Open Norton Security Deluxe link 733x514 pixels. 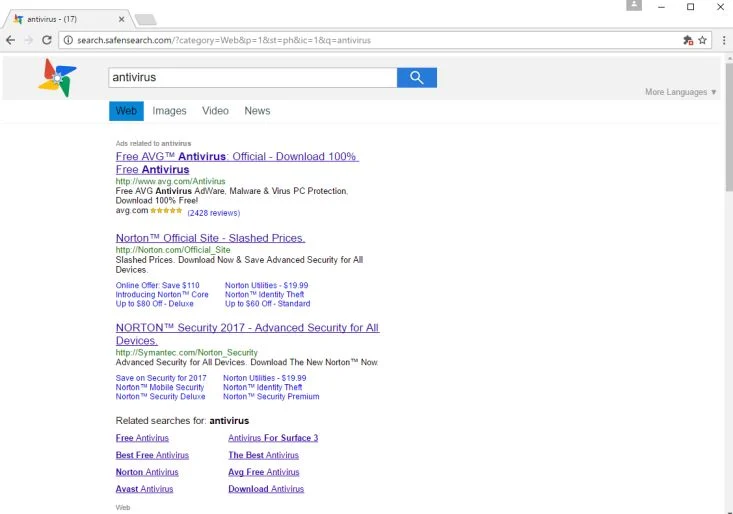tap(160, 397)
